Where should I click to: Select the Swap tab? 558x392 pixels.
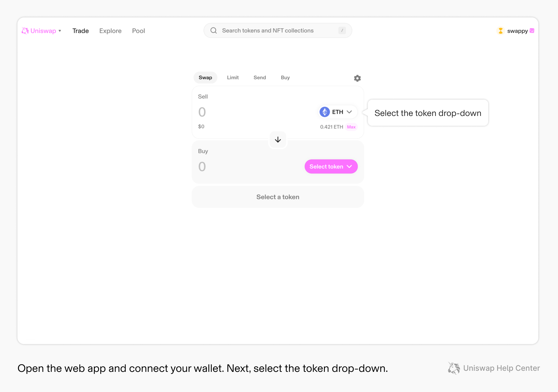205,77
